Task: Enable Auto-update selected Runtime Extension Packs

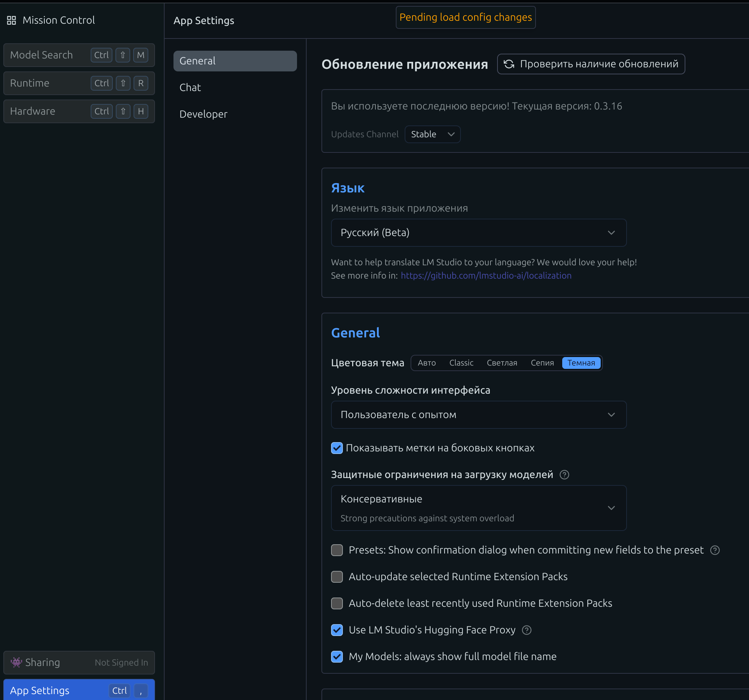Action: [x=337, y=577]
